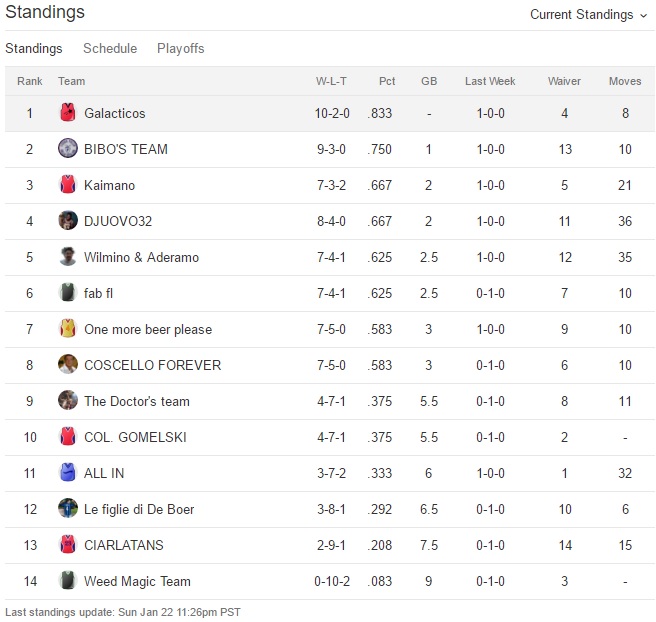Open the Current Standings dropdown
This screenshot has height=622, width=656.
[x=588, y=14]
